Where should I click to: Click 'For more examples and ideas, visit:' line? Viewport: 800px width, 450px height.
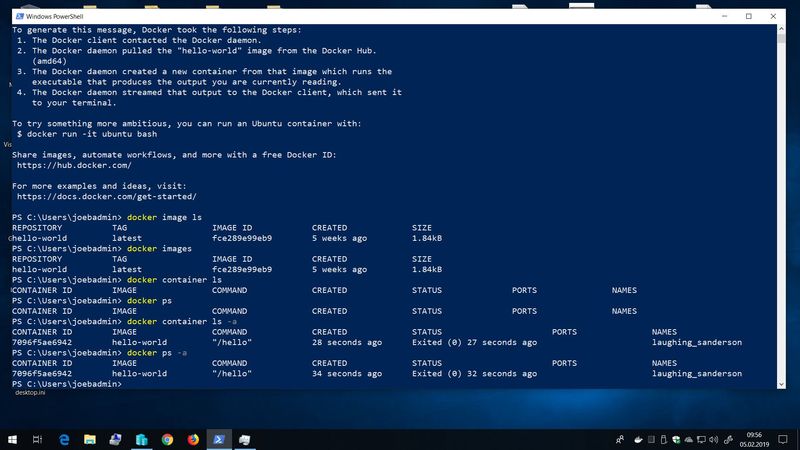click(99, 186)
